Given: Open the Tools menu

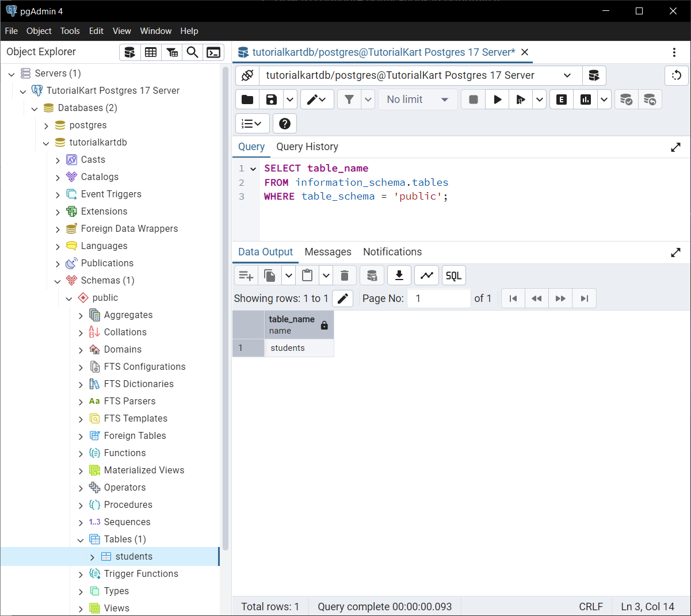Looking at the screenshot, I should point(70,31).
